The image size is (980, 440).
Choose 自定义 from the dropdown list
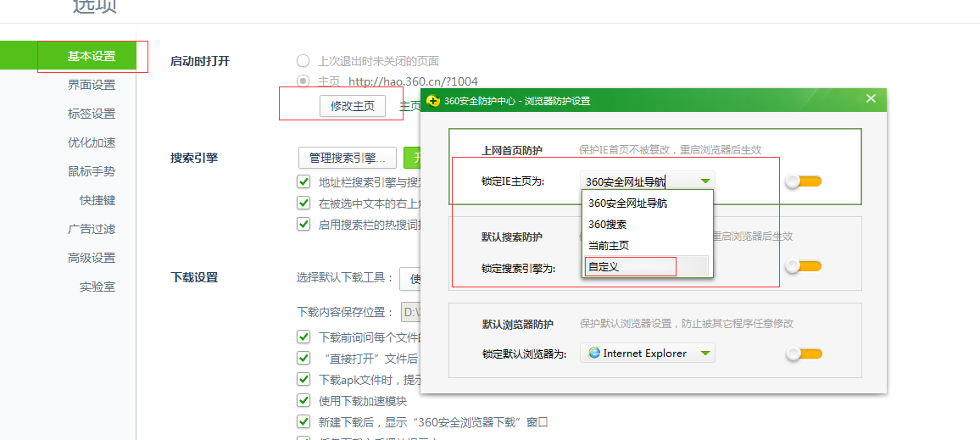click(x=648, y=266)
